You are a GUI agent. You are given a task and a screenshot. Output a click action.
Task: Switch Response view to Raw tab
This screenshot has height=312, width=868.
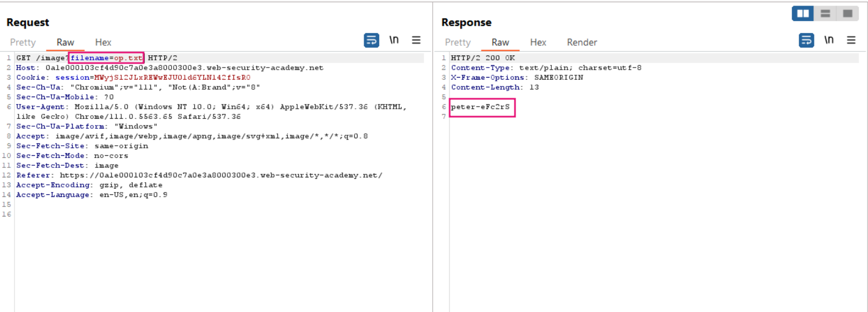500,42
